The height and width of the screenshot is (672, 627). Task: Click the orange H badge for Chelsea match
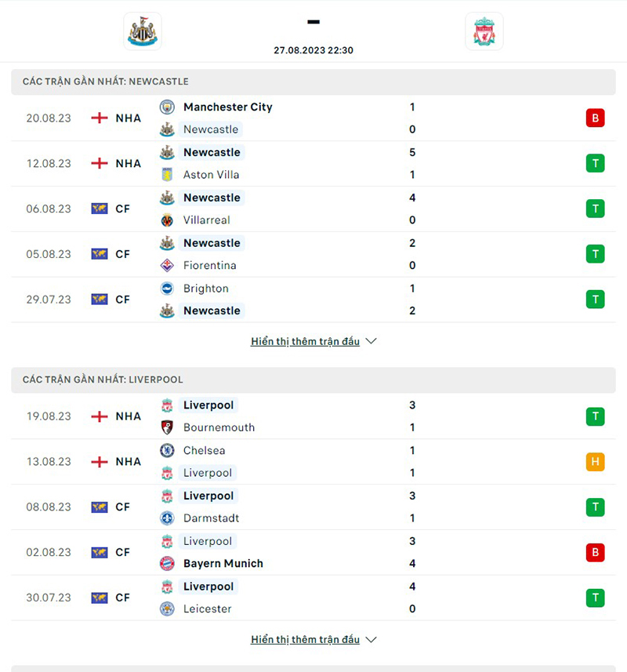coord(595,462)
